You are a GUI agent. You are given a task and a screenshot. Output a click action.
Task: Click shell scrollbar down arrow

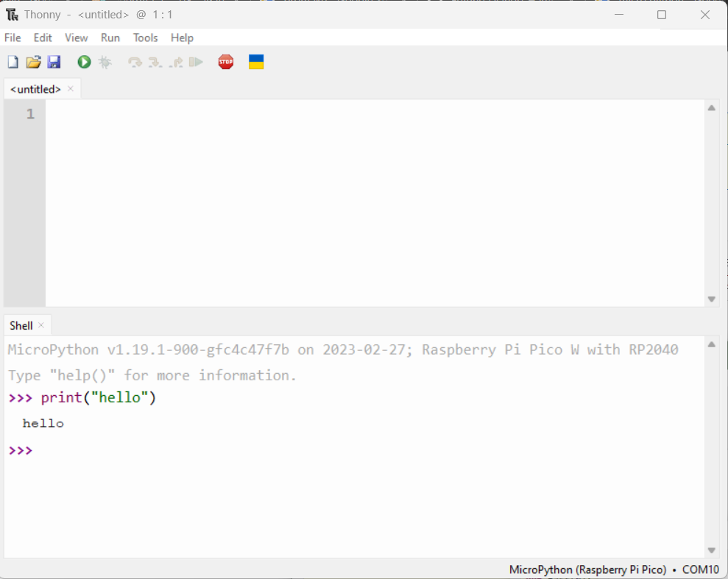tap(711, 550)
